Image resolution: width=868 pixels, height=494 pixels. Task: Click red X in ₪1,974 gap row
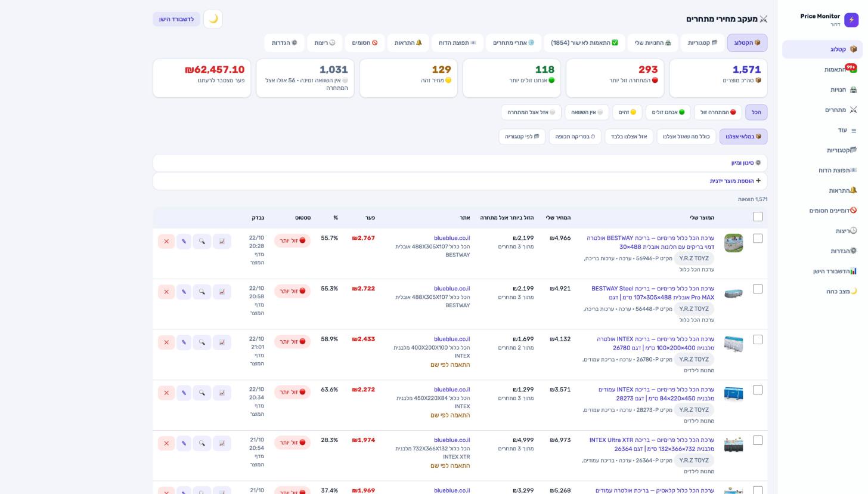tap(166, 443)
